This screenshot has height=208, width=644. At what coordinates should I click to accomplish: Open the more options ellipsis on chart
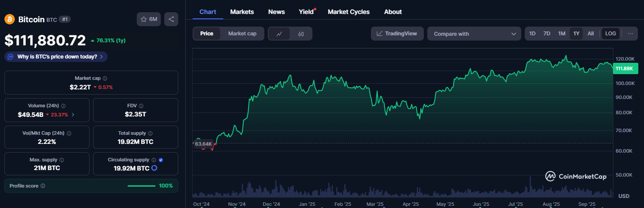(x=630, y=34)
